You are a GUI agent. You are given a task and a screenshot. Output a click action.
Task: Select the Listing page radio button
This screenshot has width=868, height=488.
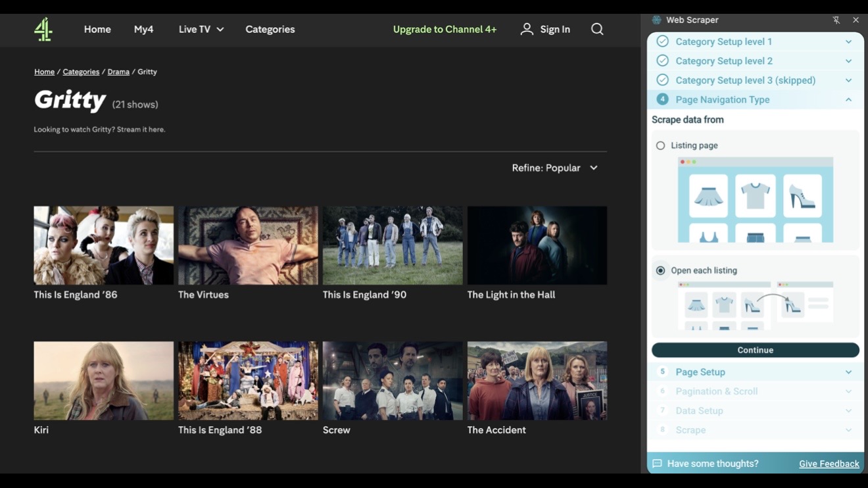coord(661,145)
